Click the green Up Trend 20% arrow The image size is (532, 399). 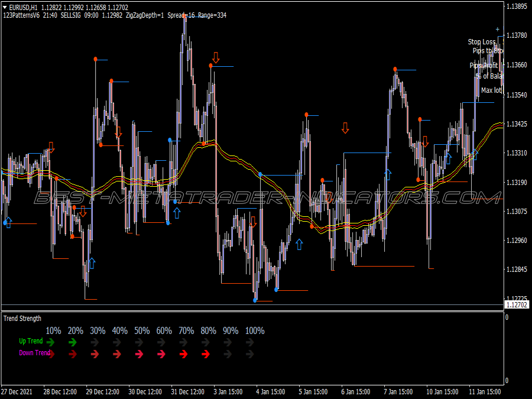tap(73, 342)
